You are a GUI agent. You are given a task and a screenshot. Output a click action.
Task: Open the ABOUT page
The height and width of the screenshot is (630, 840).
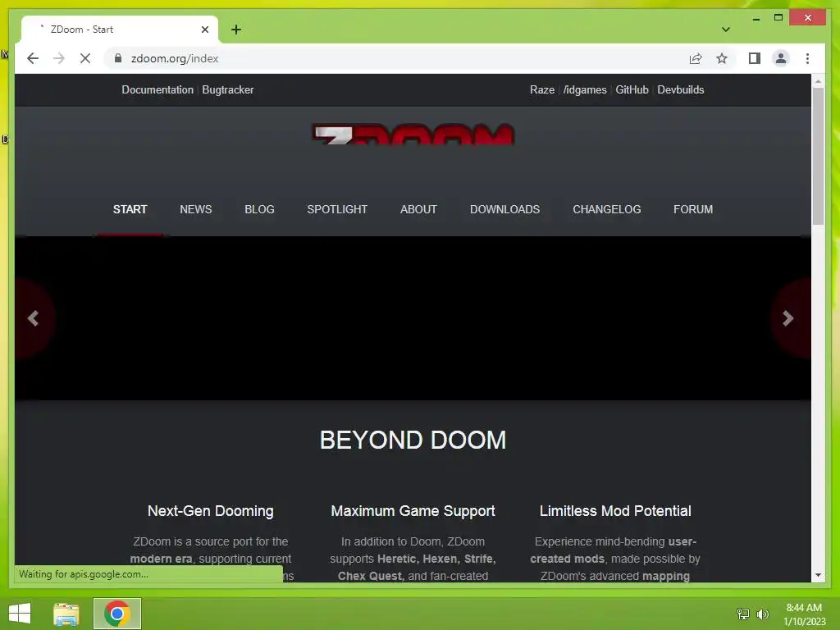tap(418, 209)
